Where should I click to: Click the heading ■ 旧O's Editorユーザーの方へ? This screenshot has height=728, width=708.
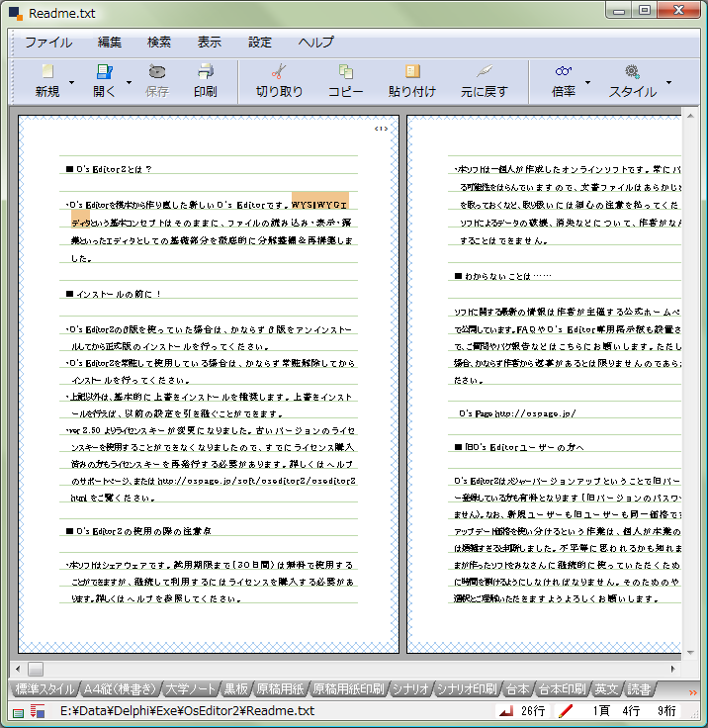(519, 447)
